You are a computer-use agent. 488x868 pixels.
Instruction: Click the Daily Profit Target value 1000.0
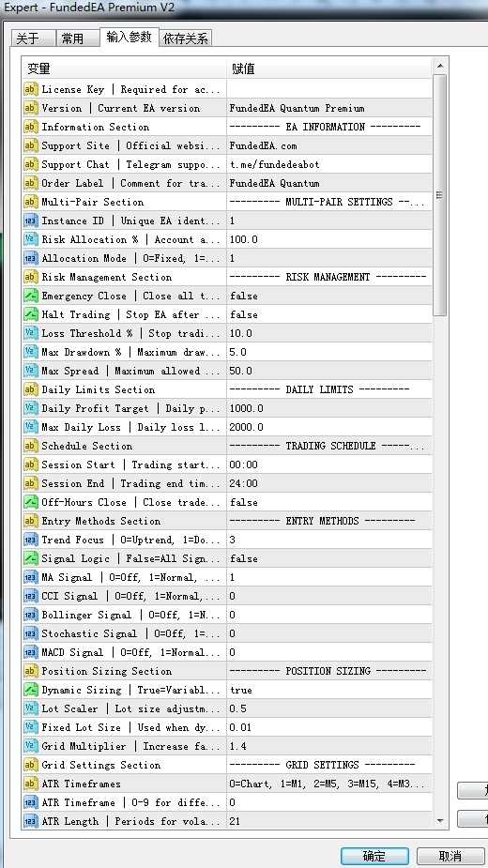pos(247,408)
